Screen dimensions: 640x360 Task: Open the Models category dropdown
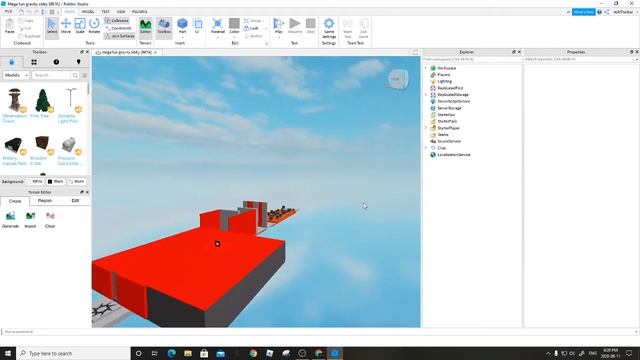[x=16, y=75]
